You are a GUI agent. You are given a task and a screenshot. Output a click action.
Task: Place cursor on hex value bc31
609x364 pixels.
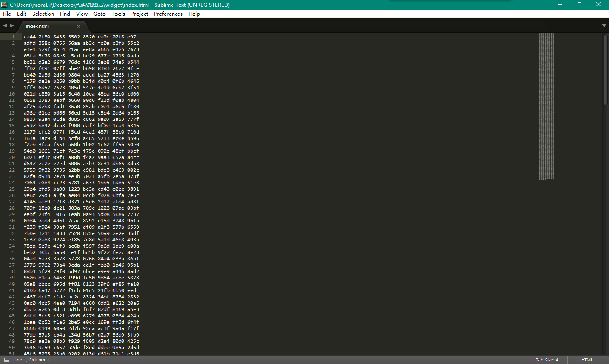30,62
